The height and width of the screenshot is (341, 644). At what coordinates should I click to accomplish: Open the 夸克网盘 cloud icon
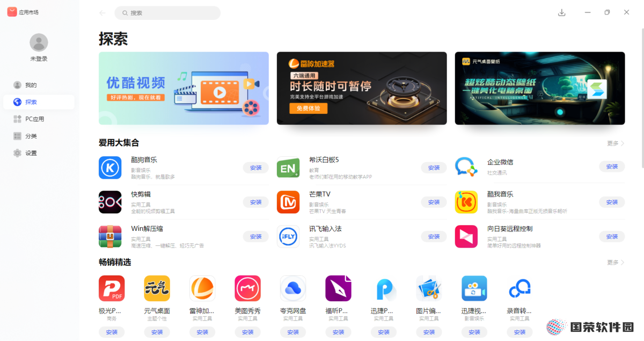[x=293, y=288]
